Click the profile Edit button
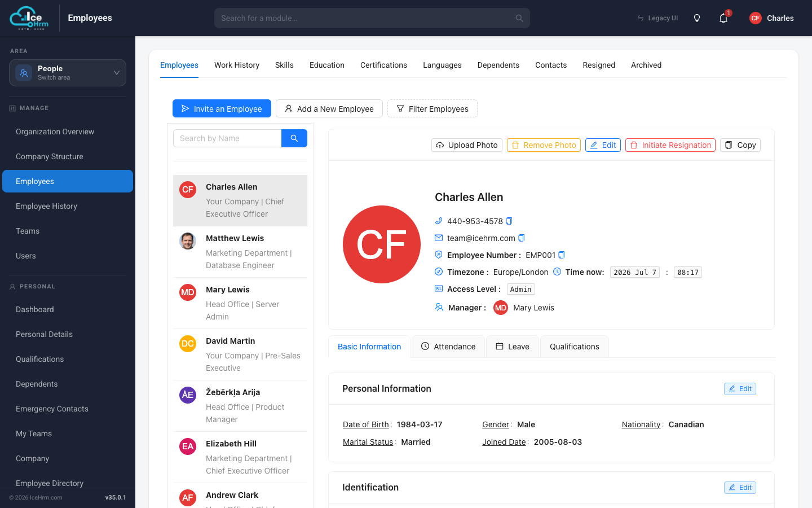This screenshot has width=812, height=508. point(603,145)
